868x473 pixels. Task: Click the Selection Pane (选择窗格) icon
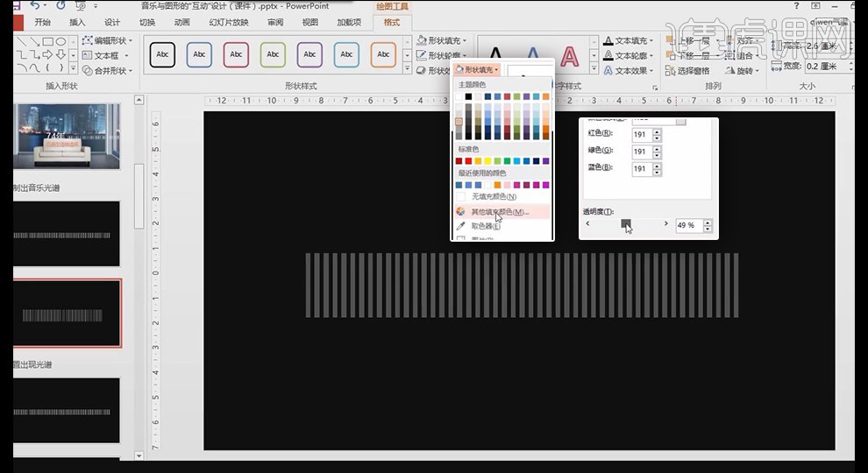[x=671, y=71]
